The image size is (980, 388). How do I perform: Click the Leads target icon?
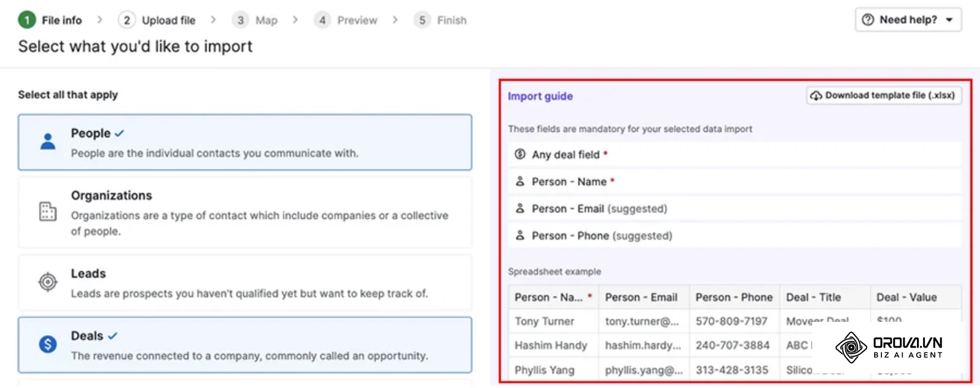[48, 282]
